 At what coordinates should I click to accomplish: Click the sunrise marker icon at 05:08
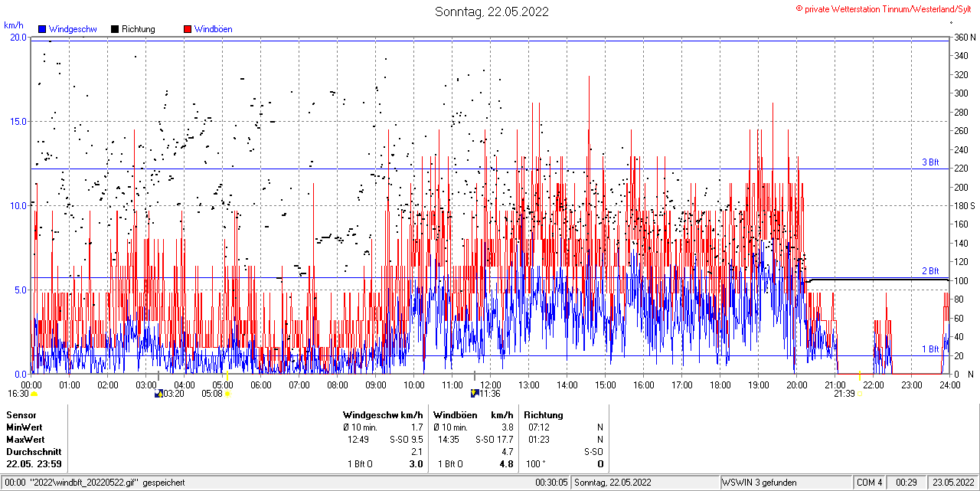point(227,394)
